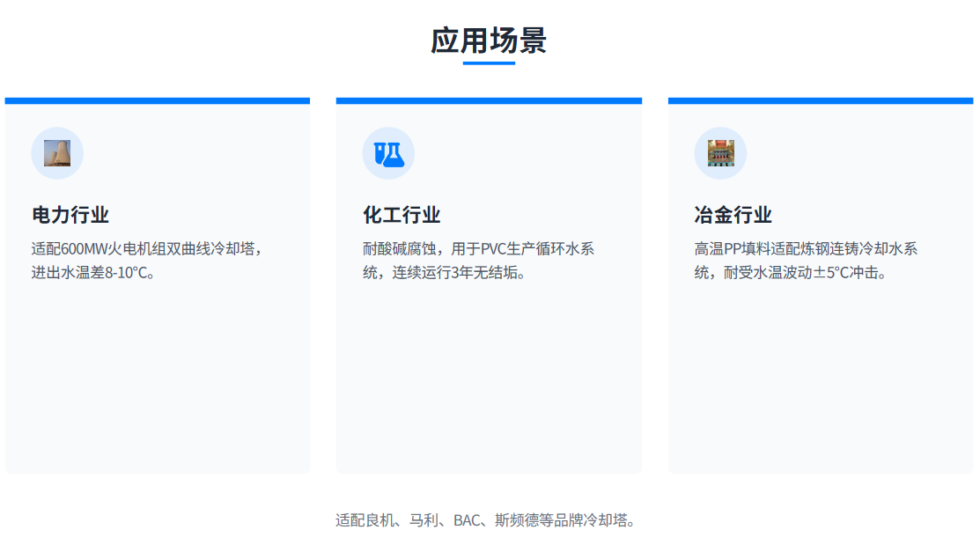Click empty body area of 化工行业 card
Screen dimensions: 980x545
pyautogui.click(x=489, y=379)
